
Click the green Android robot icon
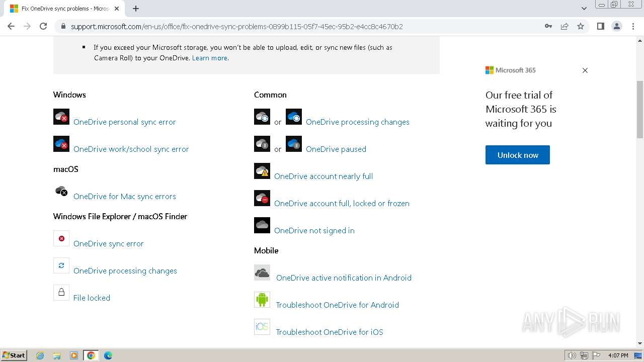[x=262, y=300]
